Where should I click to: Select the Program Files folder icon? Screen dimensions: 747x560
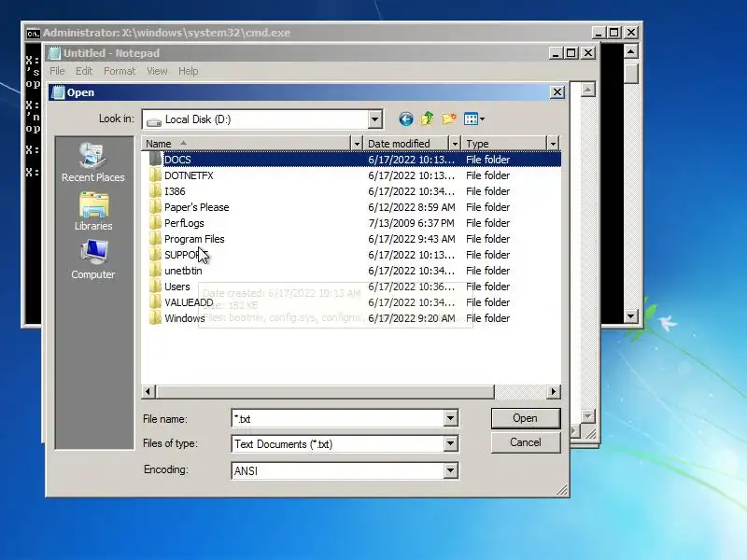[x=155, y=239]
